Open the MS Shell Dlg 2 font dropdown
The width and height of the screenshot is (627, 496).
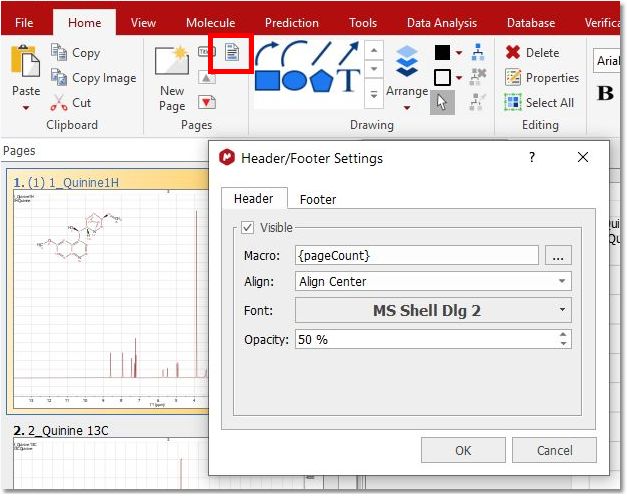click(x=433, y=310)
